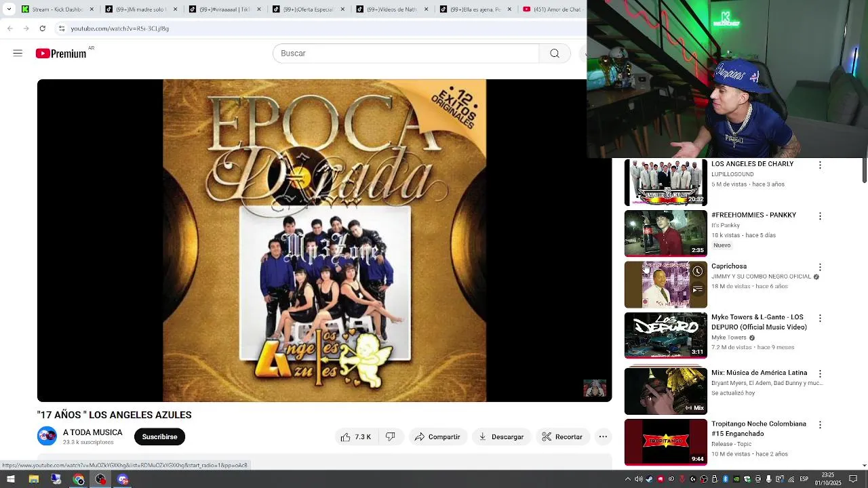Share the video using Compartir

click(x=437, y=437)
